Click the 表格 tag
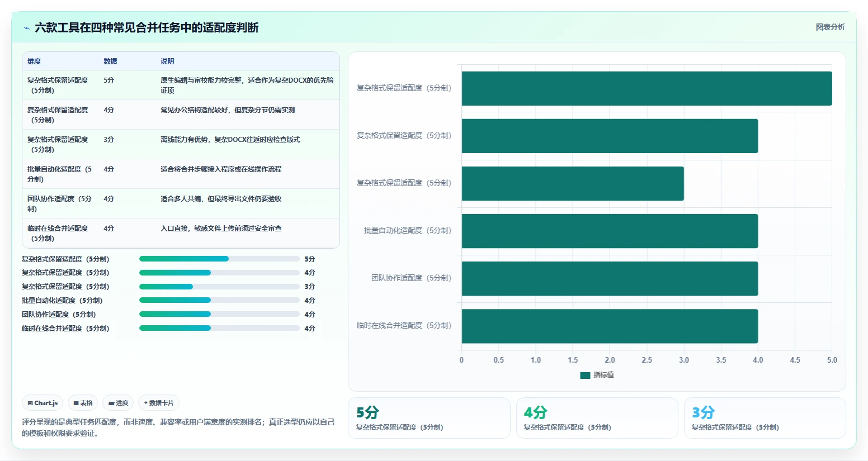 tap(83, 403)
